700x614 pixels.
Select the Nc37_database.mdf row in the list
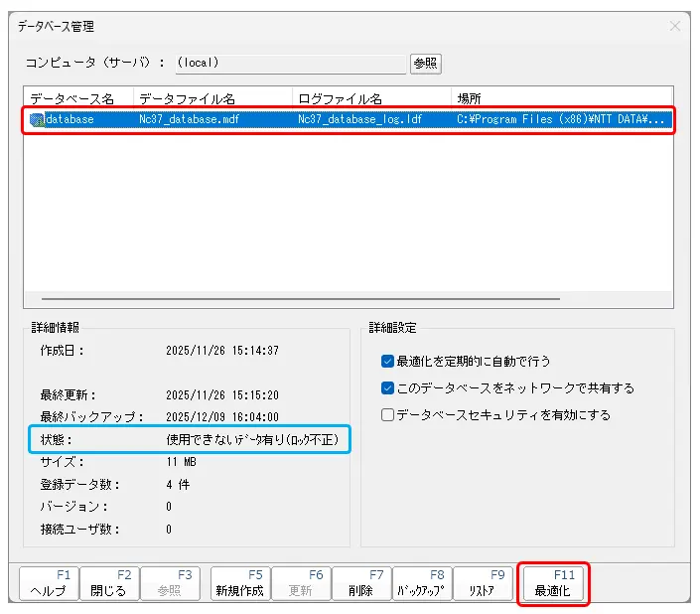coord(189,119)
